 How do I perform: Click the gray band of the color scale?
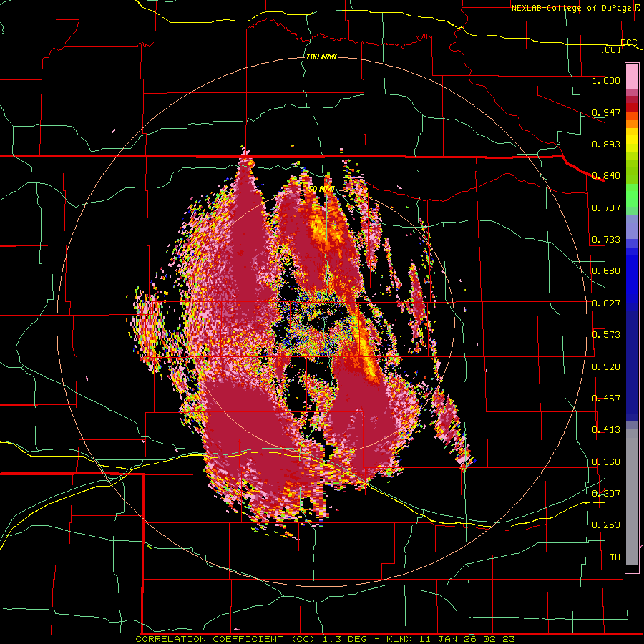point(632,497)
